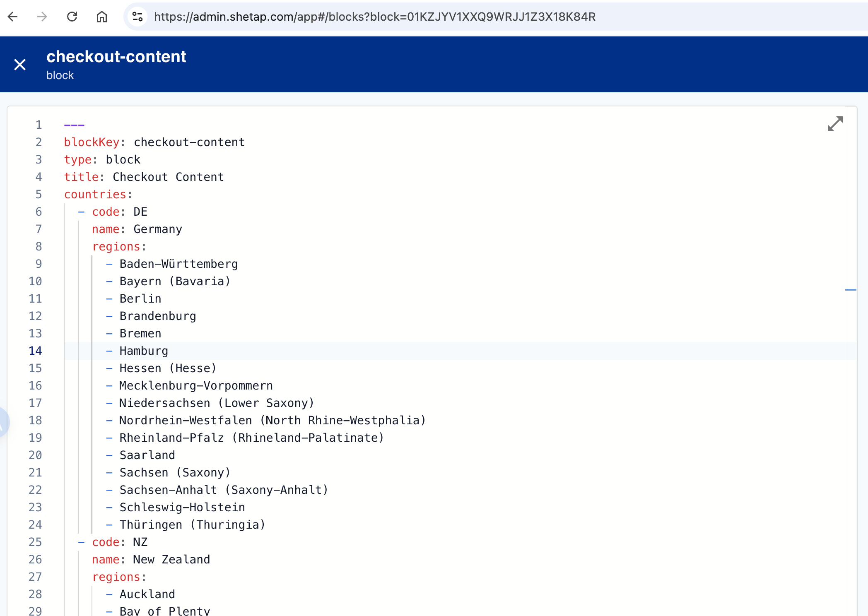Click the 'type: block' line
This screenshot has height=616, width=868.
tap(102, 159)
